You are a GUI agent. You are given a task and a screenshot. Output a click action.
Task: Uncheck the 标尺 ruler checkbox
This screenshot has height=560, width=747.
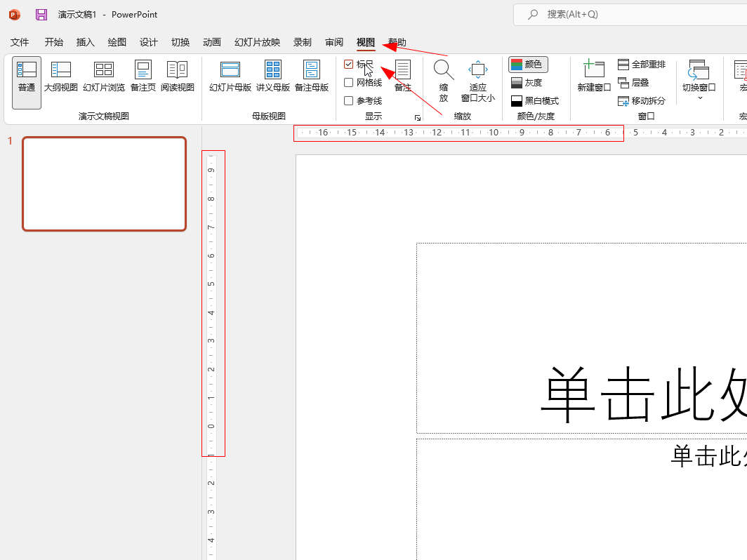[x=349, y=65]
